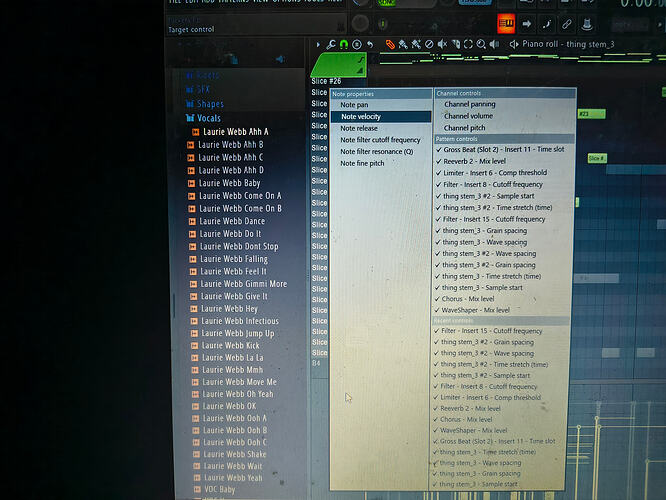
Task: Expand the SFX folder in browser
Action: (204, 89)
